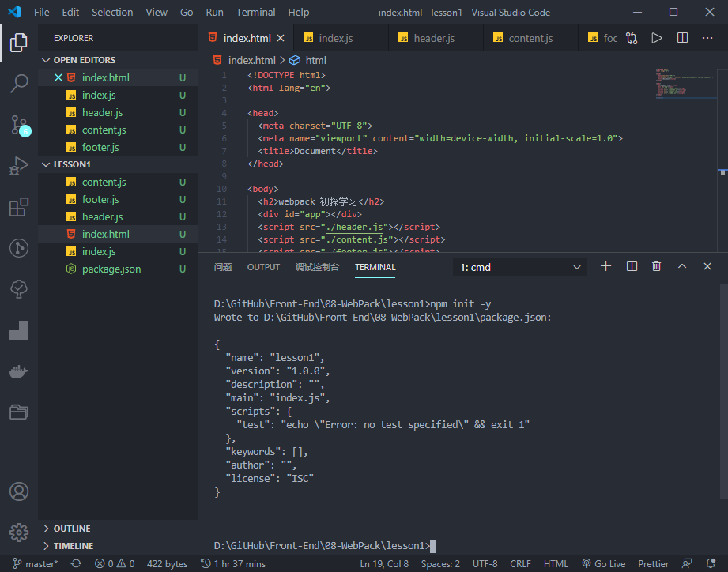Screen dimensions: 728x572
Task: Click the Run play icon in editor toolbar
Action: [x=657, y=38]
